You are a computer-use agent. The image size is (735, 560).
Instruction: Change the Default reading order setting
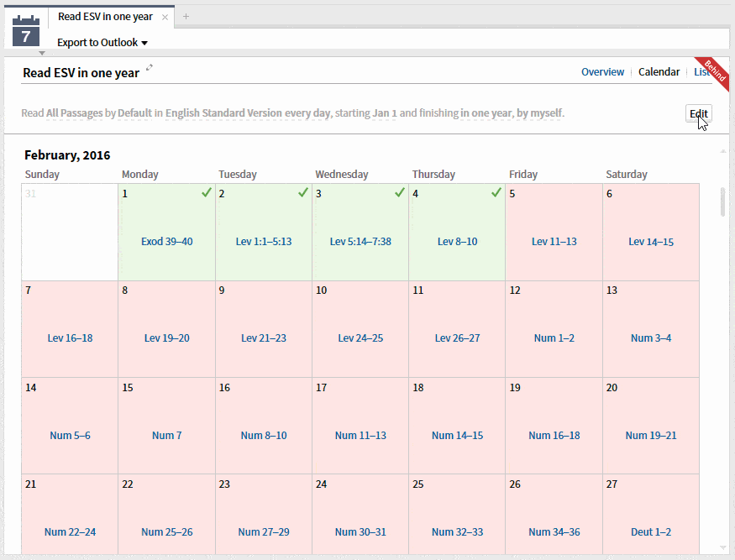click(134, 113)
